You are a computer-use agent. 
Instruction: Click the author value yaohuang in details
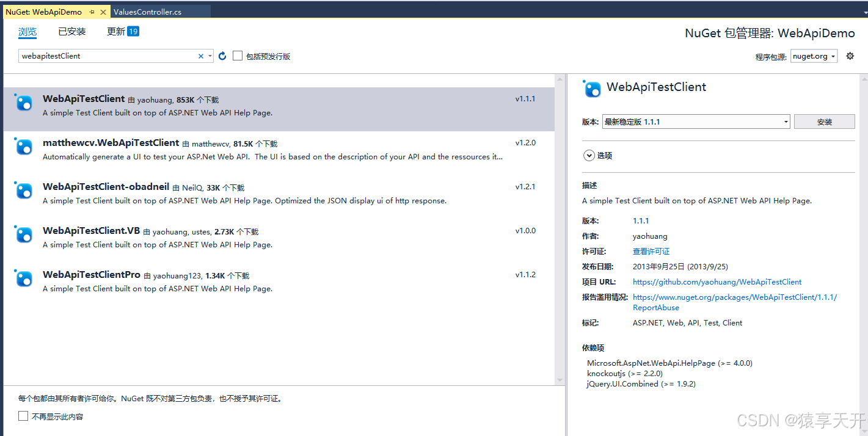650,236
